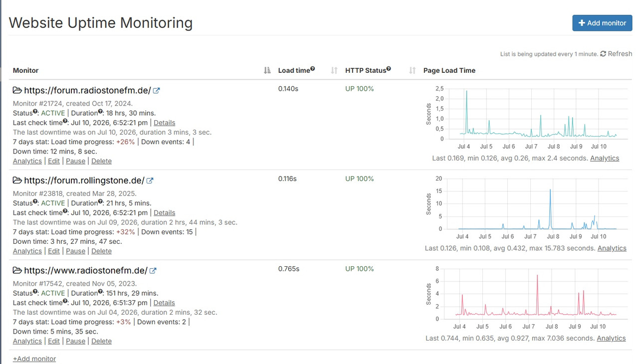Pause the www.radiostonefm.de monitor
638x364 pixels.
pos(75,341)
